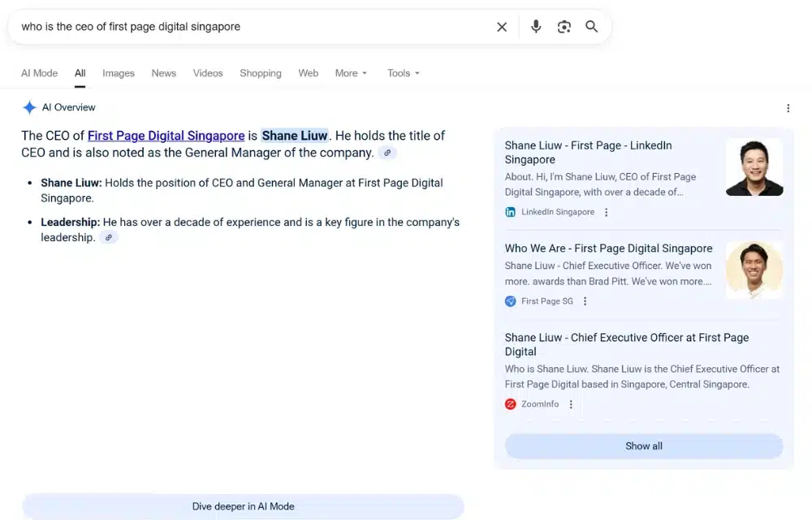Switch to the AI Mode tab
Viewport: 812px width, 520px height.
39,73
